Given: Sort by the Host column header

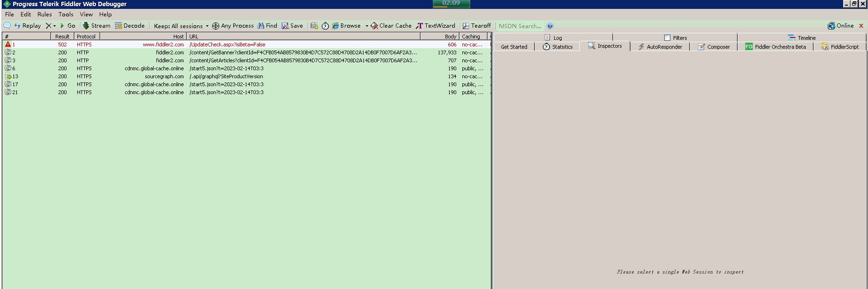Looking at the screenshot, I should [x=143, y=36].
